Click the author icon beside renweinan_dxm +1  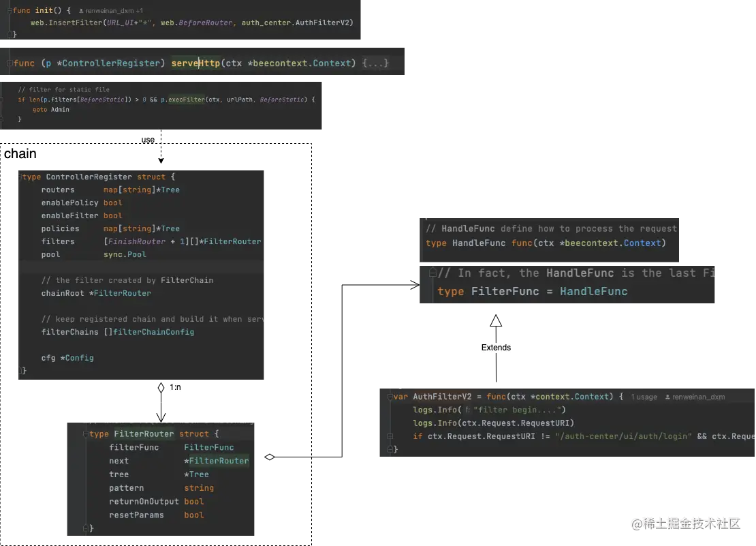pyautogui.click(x=81, y=11)
